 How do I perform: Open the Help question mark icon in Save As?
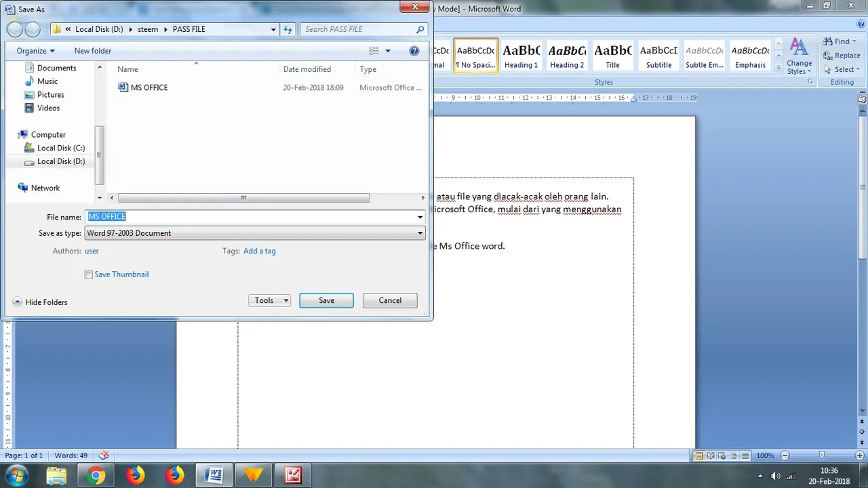coord(414,51)
